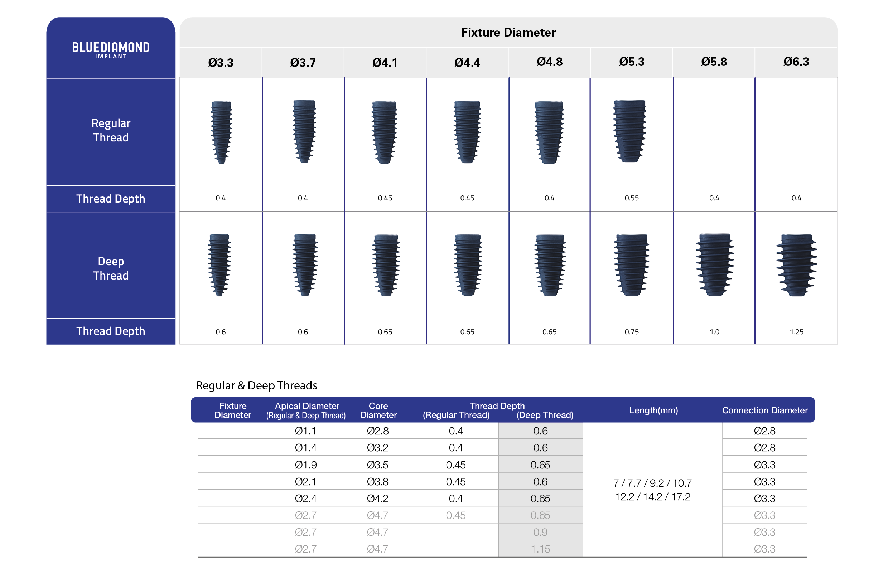Click the Deep Thread row label
Image resolution: width=888 pixels, height=588 pixels.
point(111,268)
